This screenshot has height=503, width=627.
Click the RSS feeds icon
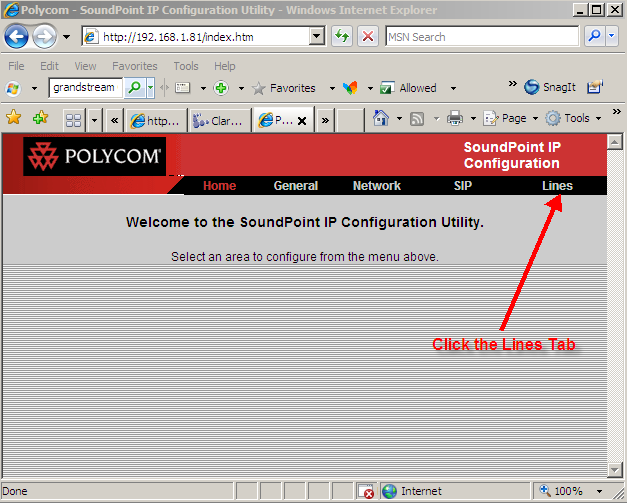point(417,119)
